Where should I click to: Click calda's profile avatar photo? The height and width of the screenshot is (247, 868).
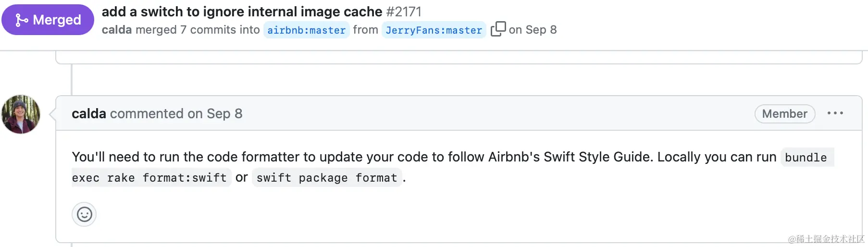[x=21, y=114]
